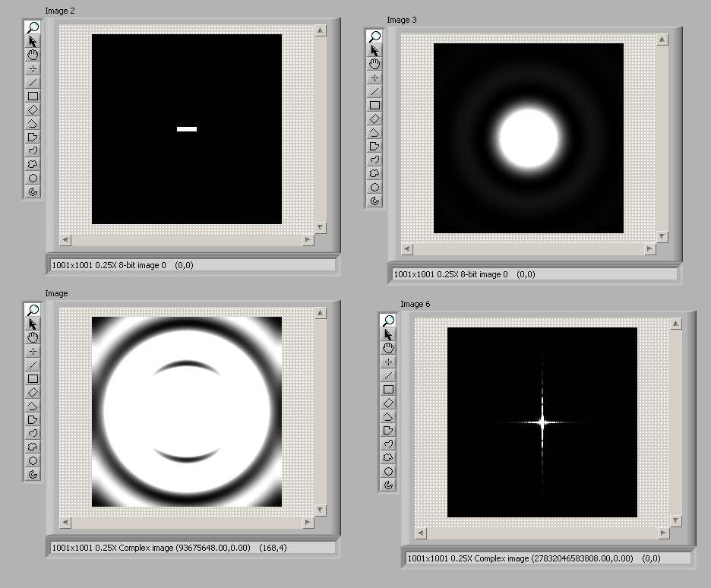Click scroll-up arrow of Image 2 display
711x588 pixels.
(x=320, y=30)
